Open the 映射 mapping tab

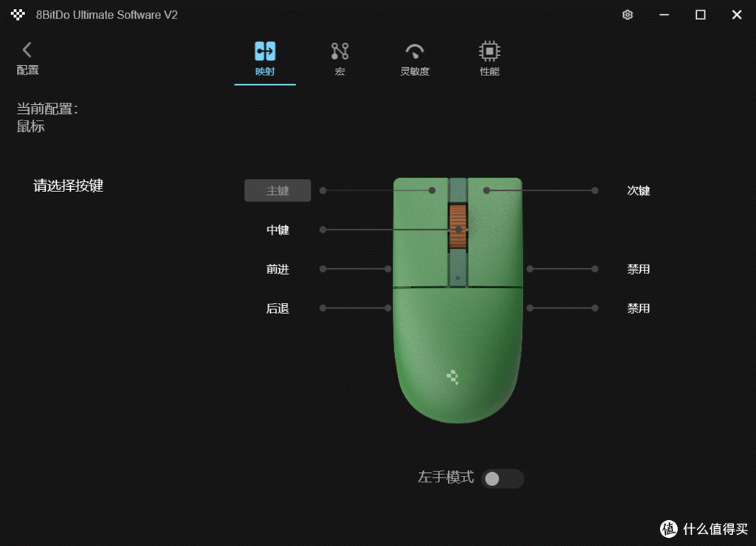tap(265, 59)
